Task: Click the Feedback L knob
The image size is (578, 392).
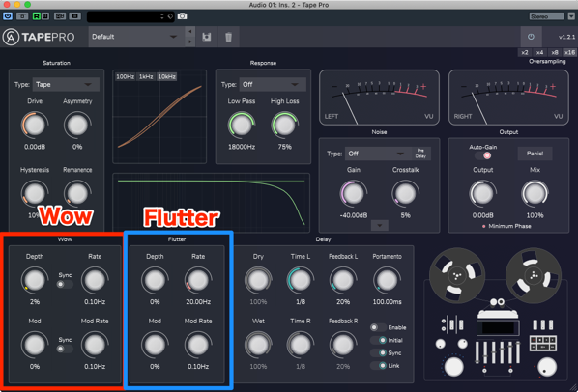Action: [x=343, y=280]
